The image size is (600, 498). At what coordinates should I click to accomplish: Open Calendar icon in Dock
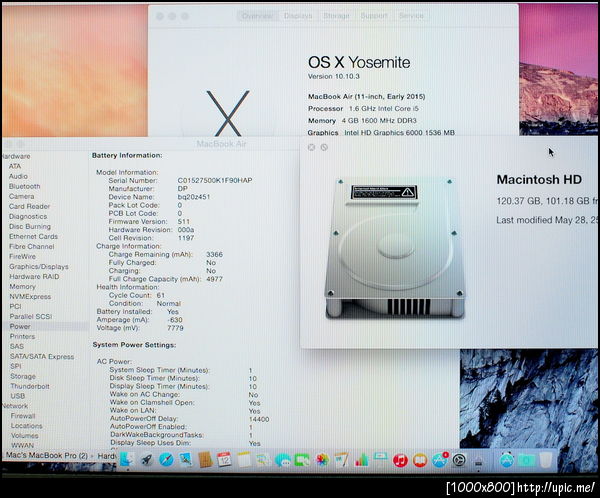pos(224,459)
